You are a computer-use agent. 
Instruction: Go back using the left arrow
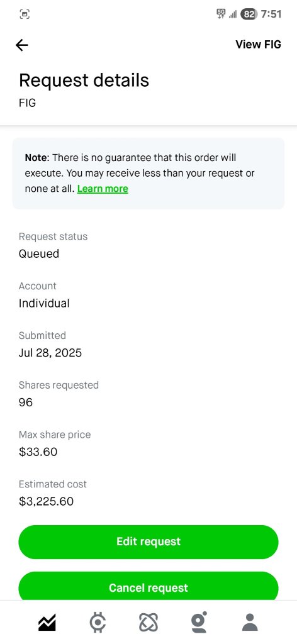click(22, 45)
